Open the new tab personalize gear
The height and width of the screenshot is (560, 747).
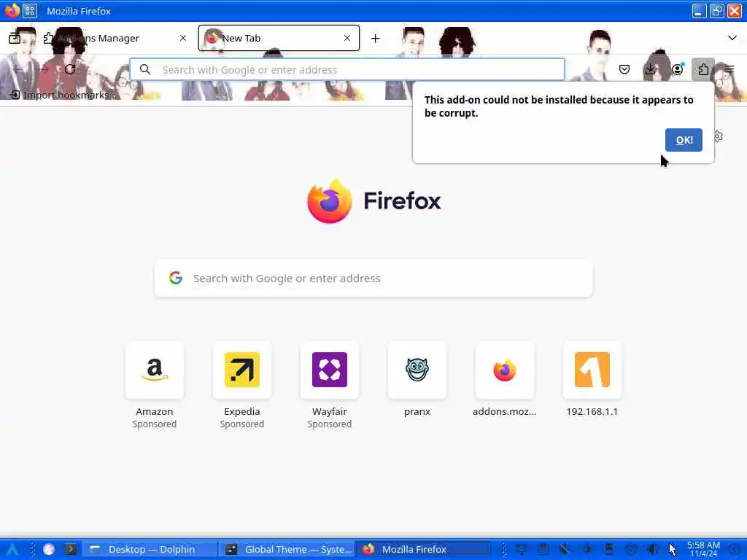718,136
